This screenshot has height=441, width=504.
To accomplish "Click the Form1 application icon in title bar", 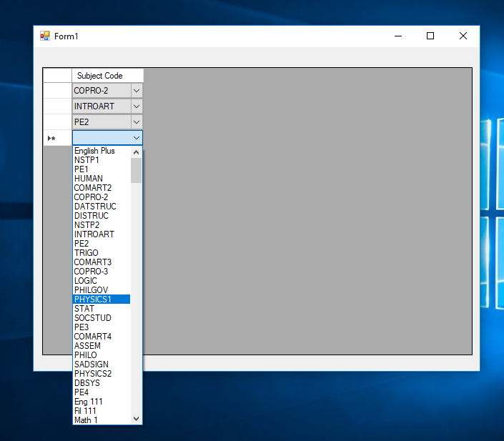I will pos(45,36).
